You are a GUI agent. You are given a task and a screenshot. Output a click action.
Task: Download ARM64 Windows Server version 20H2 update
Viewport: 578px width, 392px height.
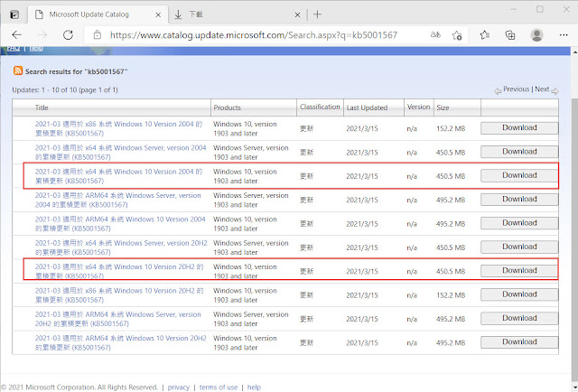point(519,318)
